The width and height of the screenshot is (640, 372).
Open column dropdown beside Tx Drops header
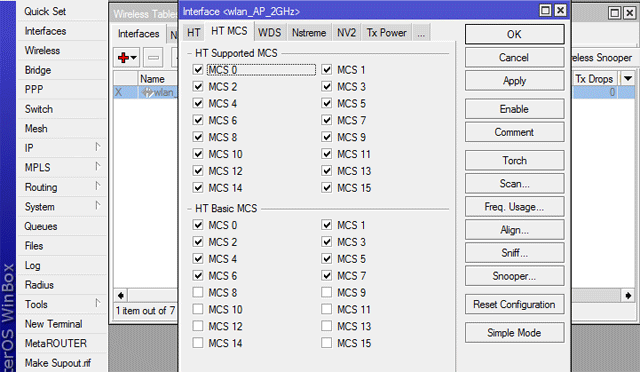pos(628,78)
